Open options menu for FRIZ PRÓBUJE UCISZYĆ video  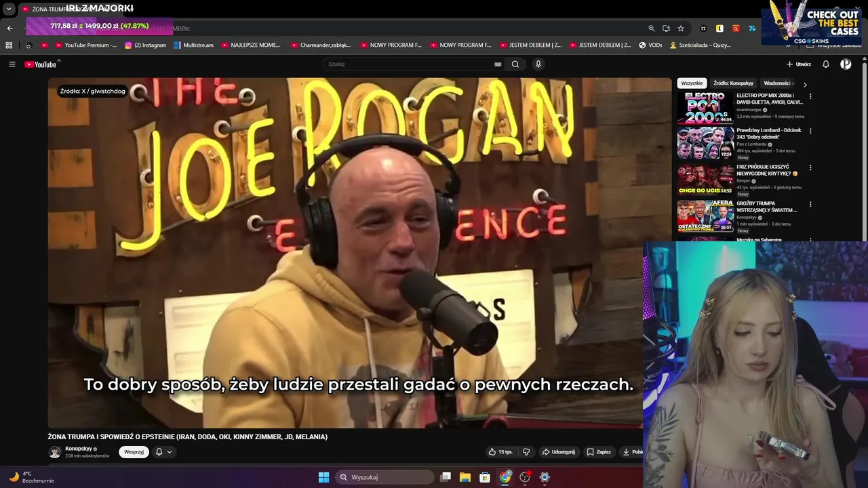(810, 167)
